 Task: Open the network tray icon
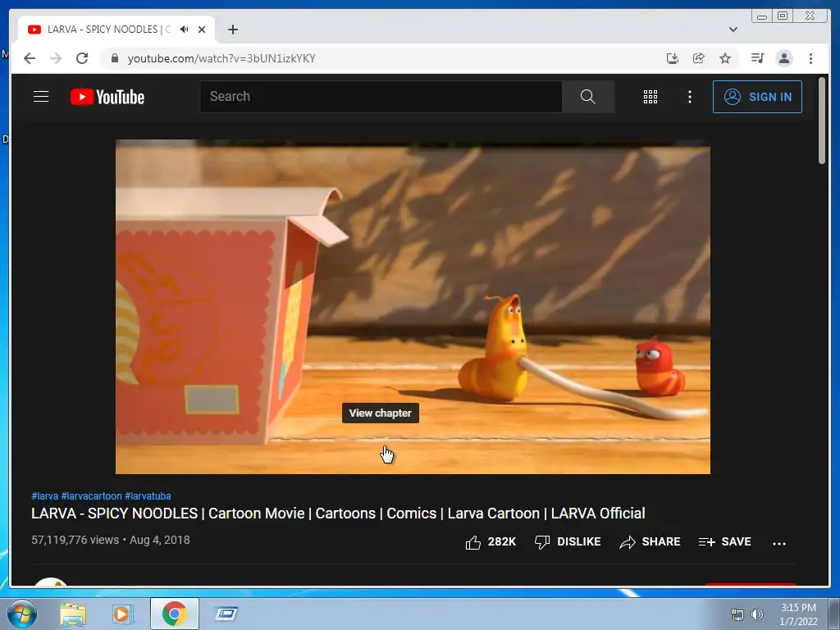click(x=737, y=614)
